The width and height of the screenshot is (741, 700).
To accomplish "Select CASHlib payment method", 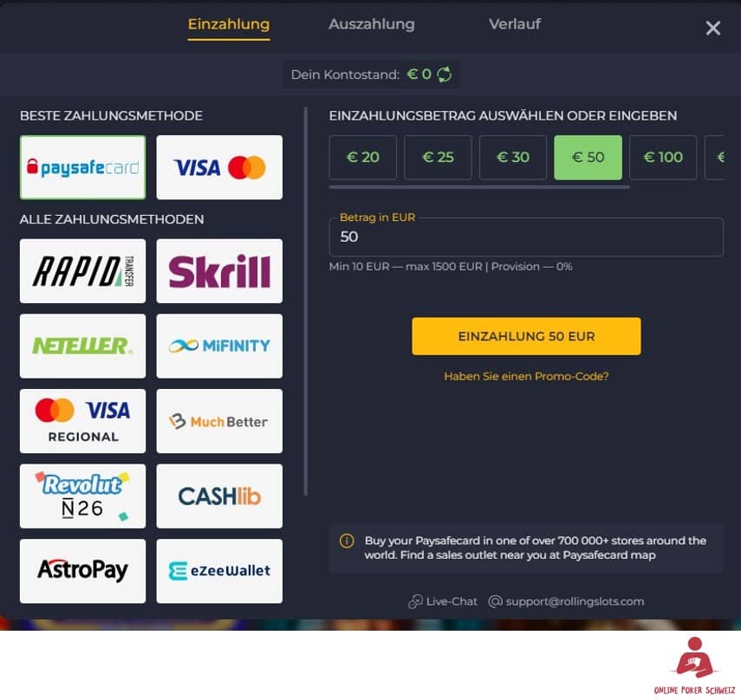I will (x=219, y=496).
